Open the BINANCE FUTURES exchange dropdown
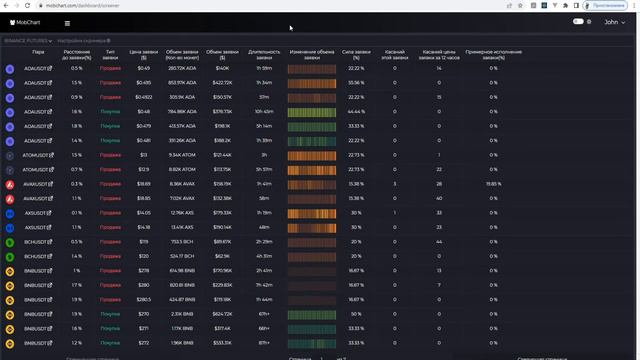This screenshot has width=640, height=360. 28,41
